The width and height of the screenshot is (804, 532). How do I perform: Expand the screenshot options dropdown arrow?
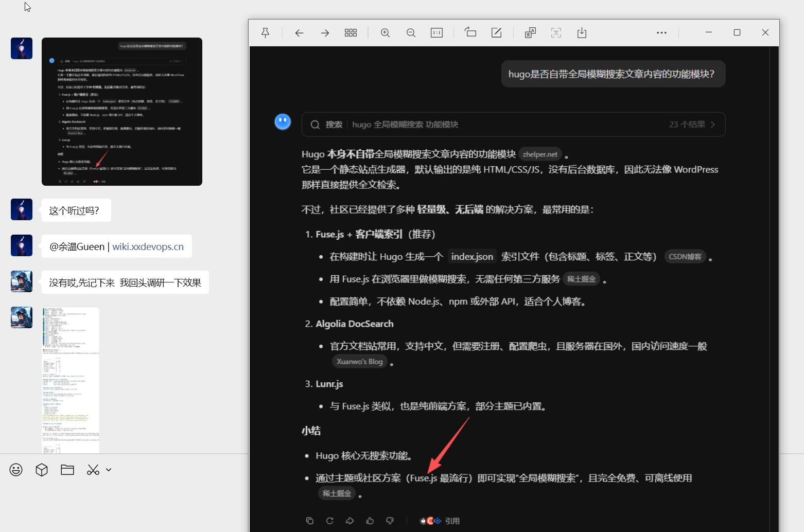pyautogui.click(x=109, y=470)
